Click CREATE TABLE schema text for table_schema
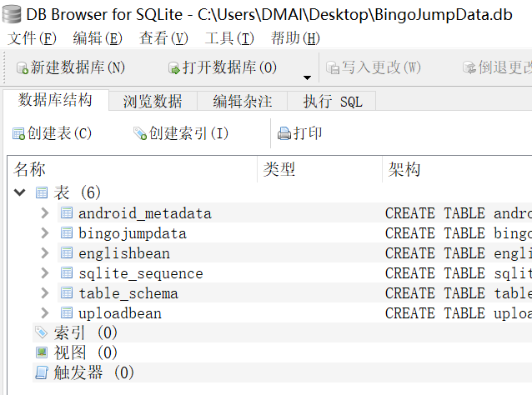 pos(459,293)
